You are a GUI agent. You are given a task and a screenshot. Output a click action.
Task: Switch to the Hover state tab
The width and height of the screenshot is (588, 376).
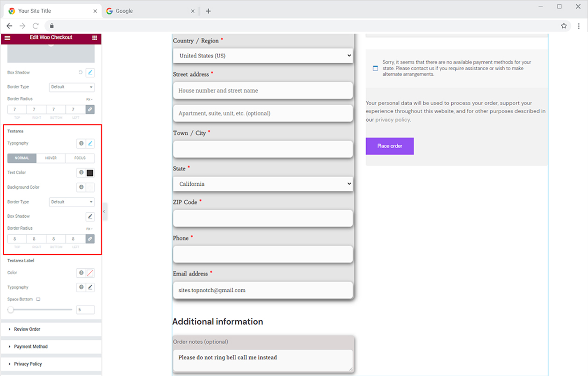[x=51, y=158]
